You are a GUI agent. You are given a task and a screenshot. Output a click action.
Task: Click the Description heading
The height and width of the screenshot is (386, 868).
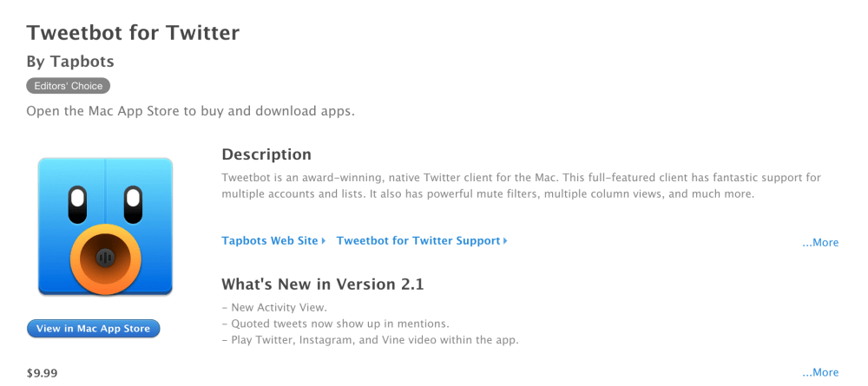(266, 154)
